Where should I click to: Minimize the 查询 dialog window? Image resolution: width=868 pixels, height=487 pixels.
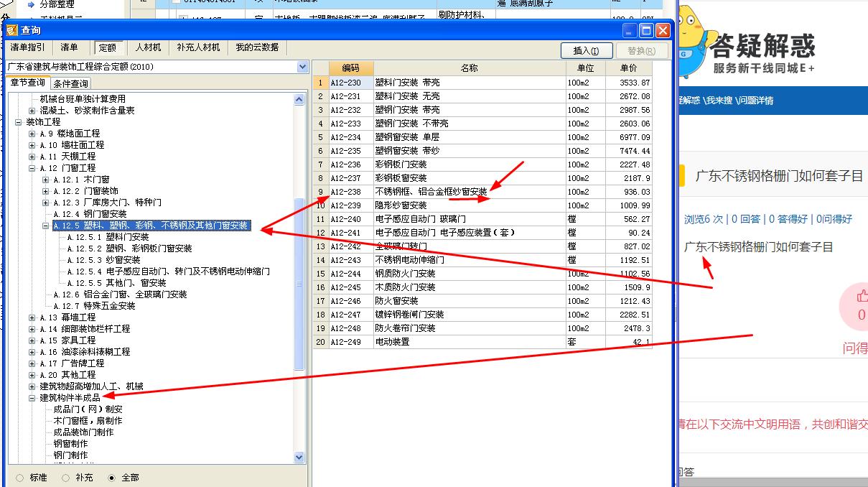(630, 30)
